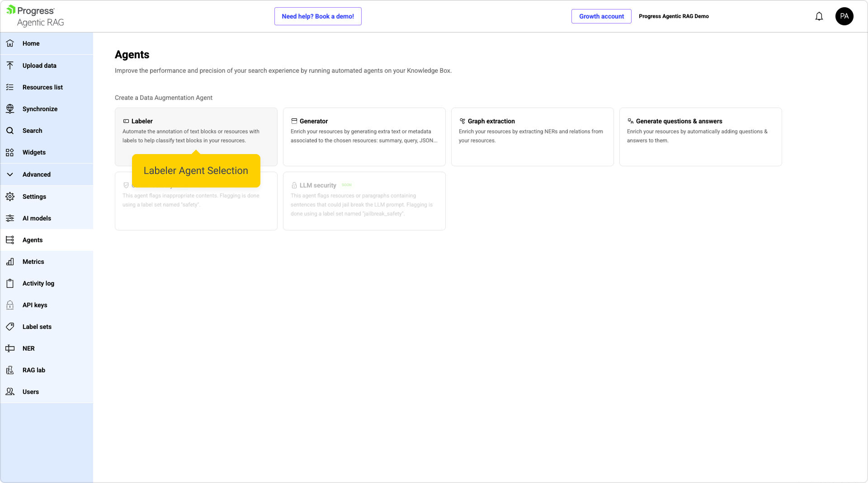Click the notification bell icon

tap(819, 16)
